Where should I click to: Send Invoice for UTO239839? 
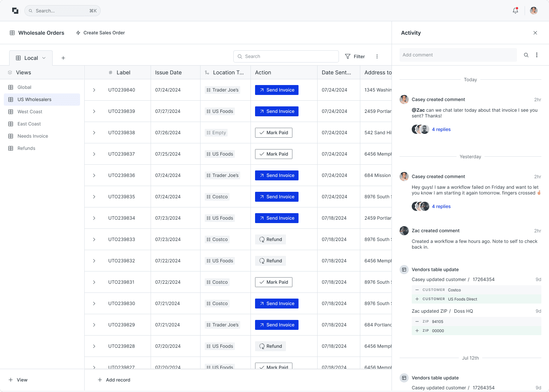[x=277, y=111]
